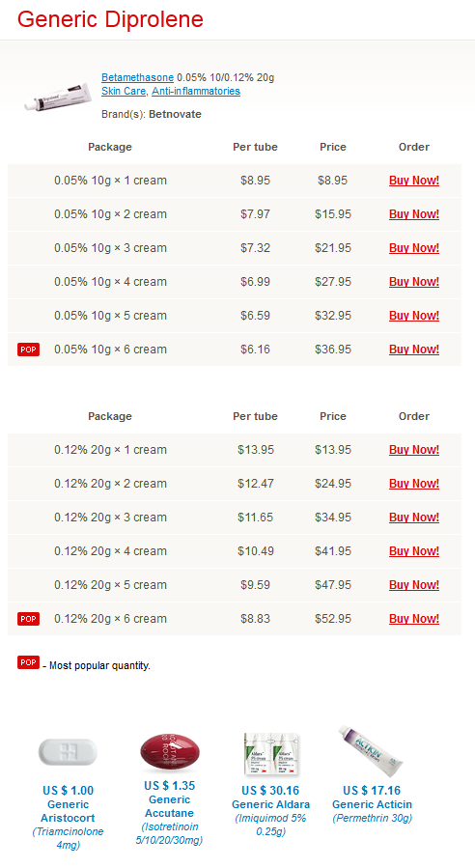475x868 pixels.
Task: Click the POP badge in the legend
Action: 28,662
